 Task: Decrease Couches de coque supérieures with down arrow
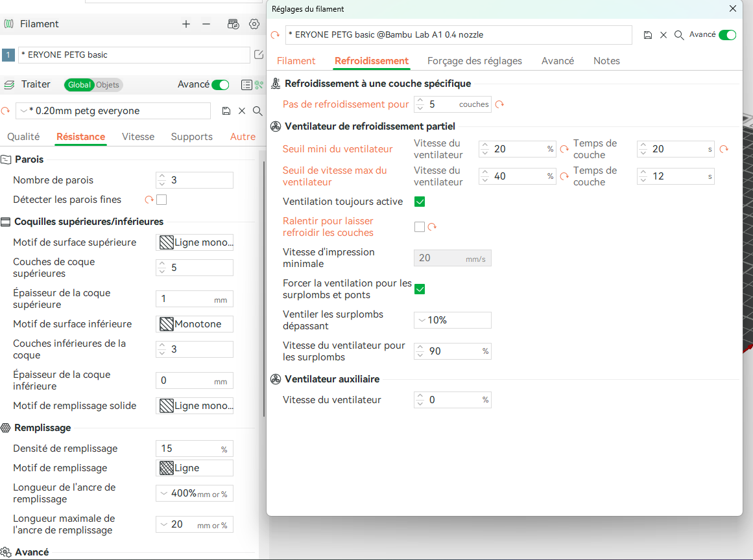tap(162, 271)
